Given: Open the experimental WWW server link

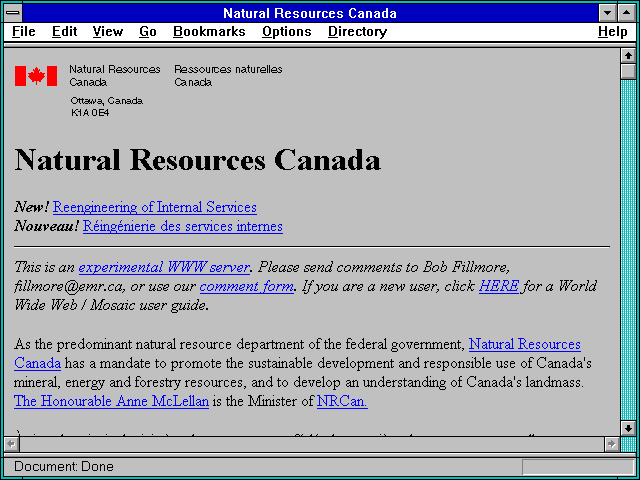Looking at the screenshot, I should click(x=164, y=267).
